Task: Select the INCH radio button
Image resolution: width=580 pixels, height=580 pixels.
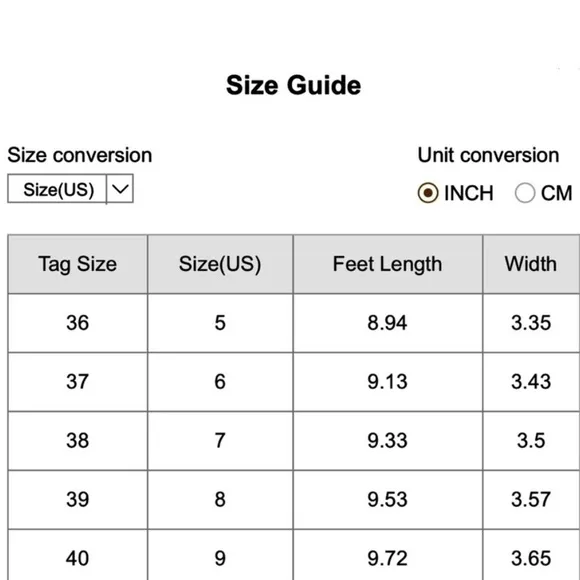Action: 428,193
